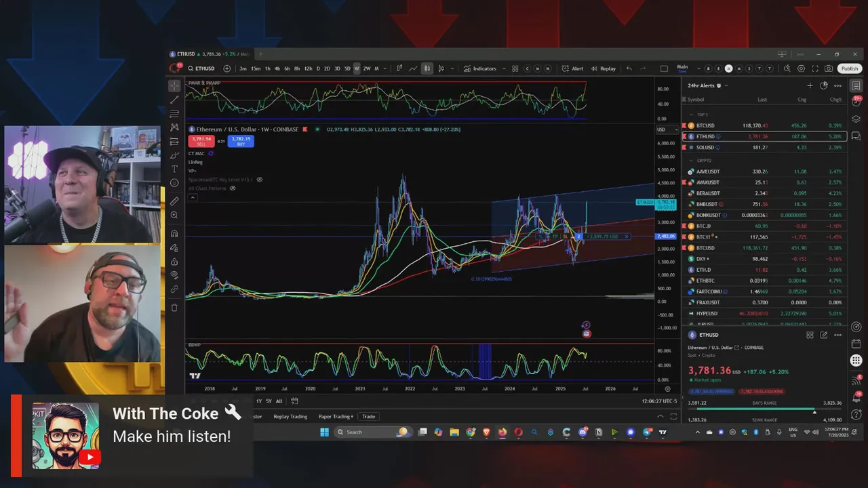The height and width of the screenshot is (488, 868).
Task: Select the 12h timeframe
Action: [308, 68]
